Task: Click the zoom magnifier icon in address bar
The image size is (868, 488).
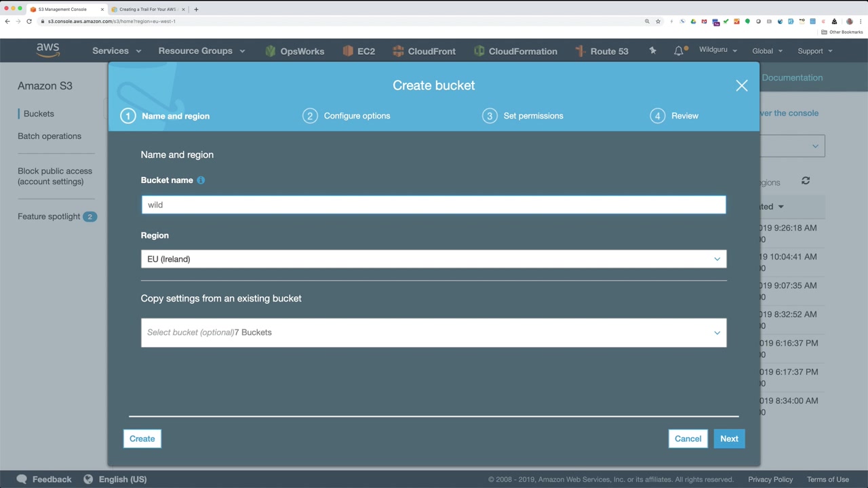Action: pyautogui.click(x=647, y=21)
